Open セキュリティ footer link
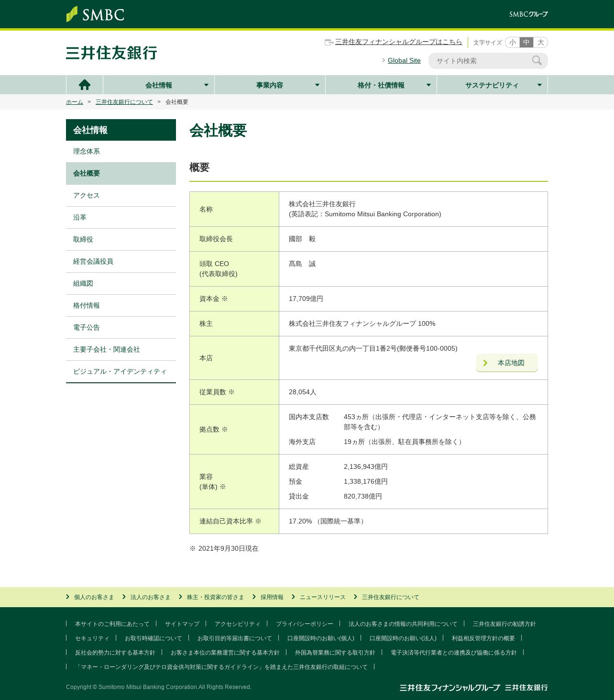The height and width of the screenshot is (700, 614). click(x=92, y=638)
